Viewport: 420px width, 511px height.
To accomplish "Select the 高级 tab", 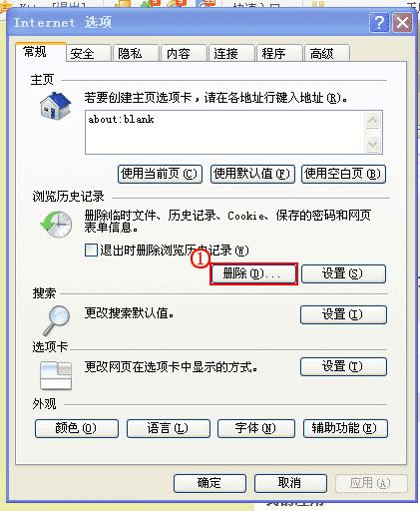I will [x=327, y=53].
